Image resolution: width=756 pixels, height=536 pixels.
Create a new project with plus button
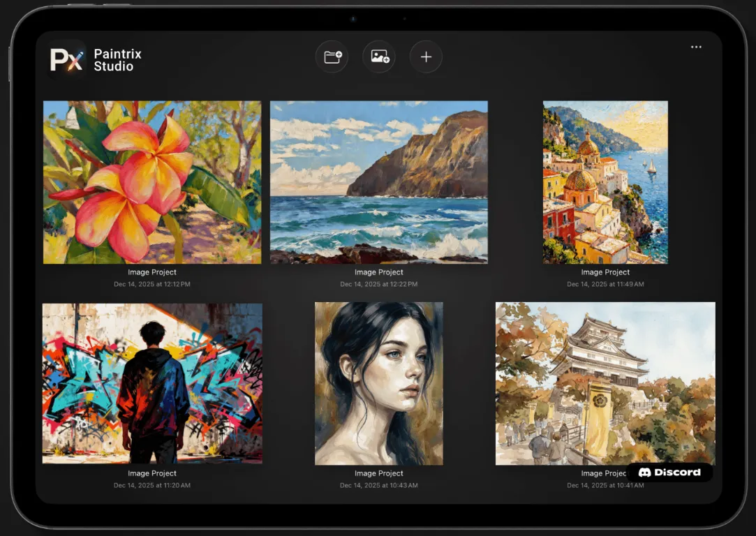pos(426,57)
